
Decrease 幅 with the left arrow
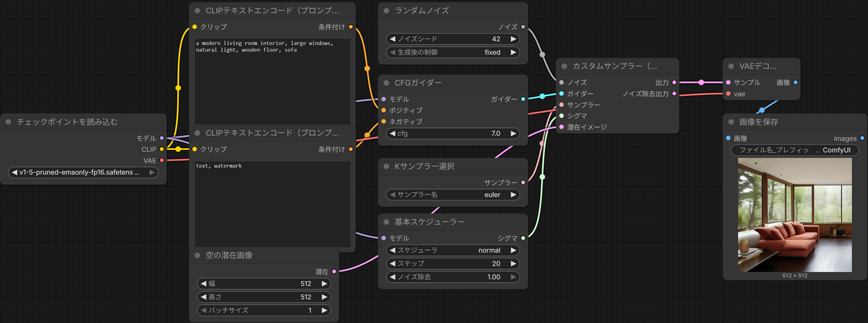(203, 283)
